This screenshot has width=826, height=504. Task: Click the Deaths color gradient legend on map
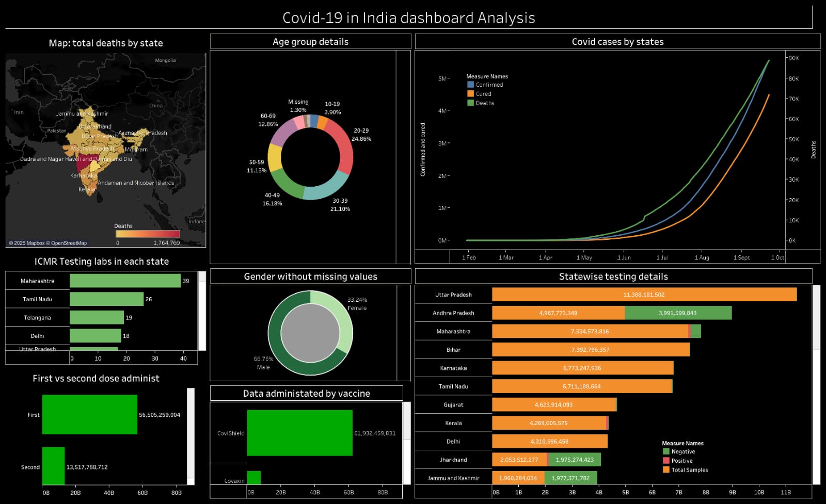pos(148,234)
